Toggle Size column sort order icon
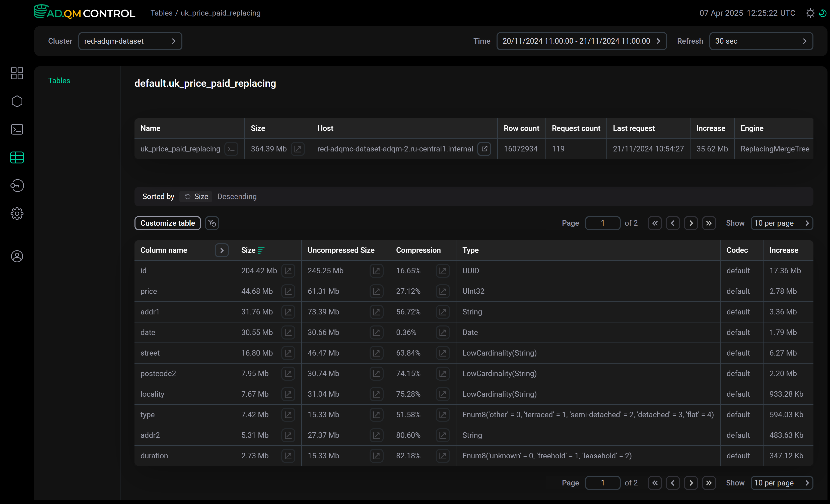 [261, 250]
